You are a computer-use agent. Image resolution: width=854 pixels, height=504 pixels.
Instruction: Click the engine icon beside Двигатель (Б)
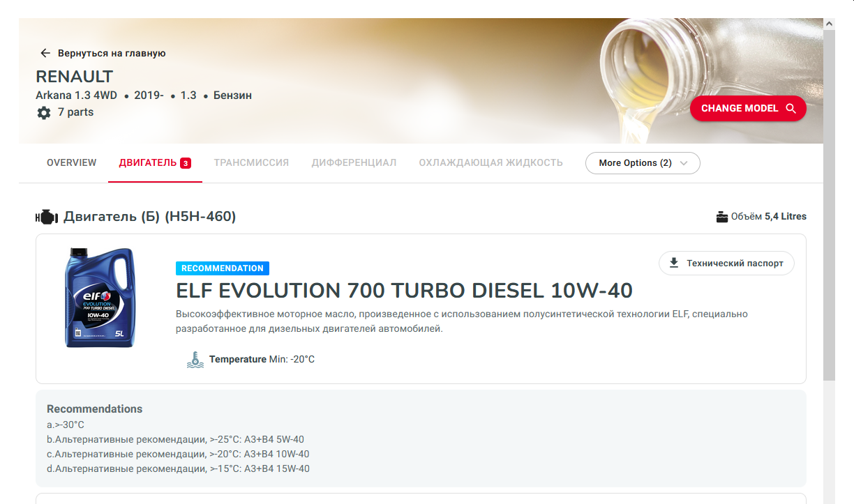[x=47, y=217]
